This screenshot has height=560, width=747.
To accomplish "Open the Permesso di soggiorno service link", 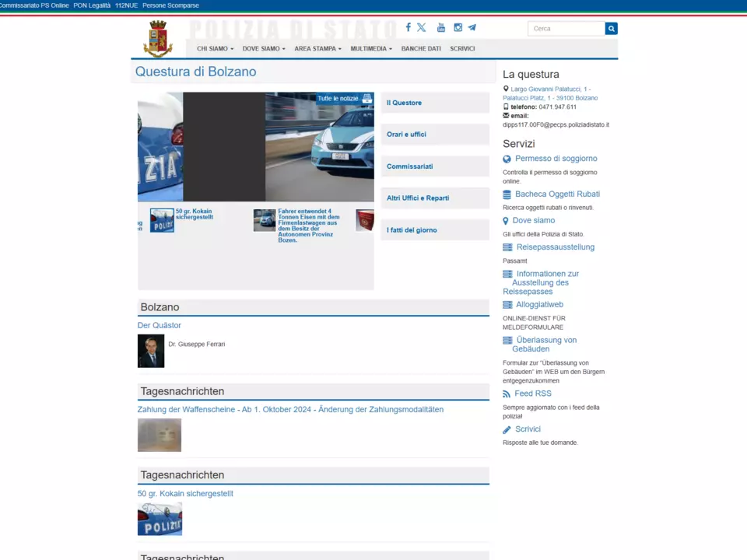I will (x=556, y=159).
